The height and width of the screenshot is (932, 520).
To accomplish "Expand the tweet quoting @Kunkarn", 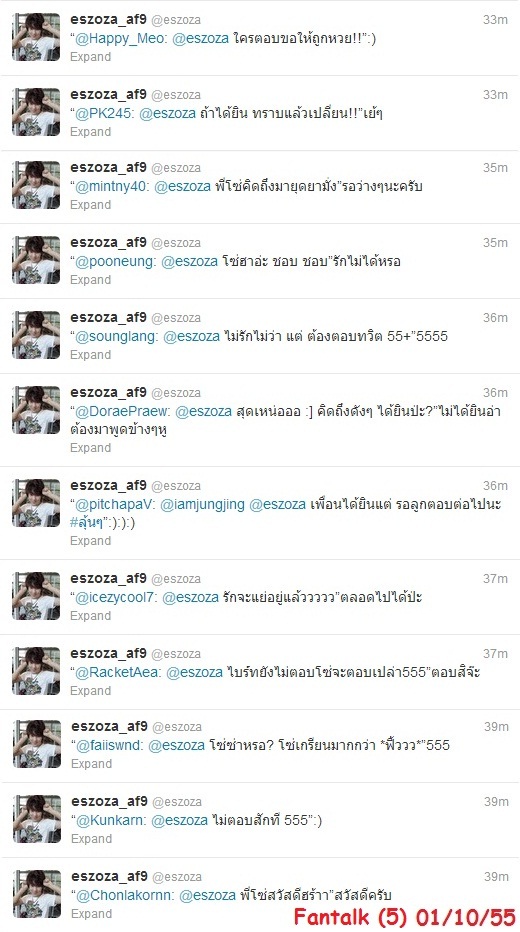I will 92,839.
